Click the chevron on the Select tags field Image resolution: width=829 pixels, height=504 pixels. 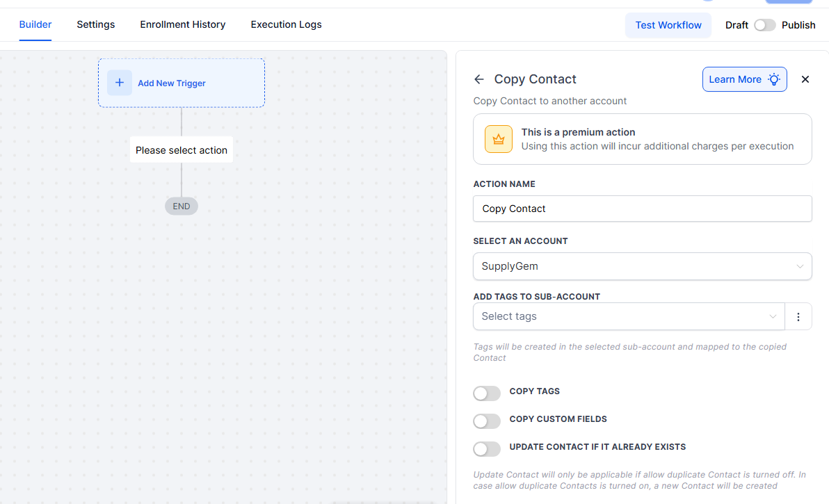pyautogui.click(x=773, y=316)
